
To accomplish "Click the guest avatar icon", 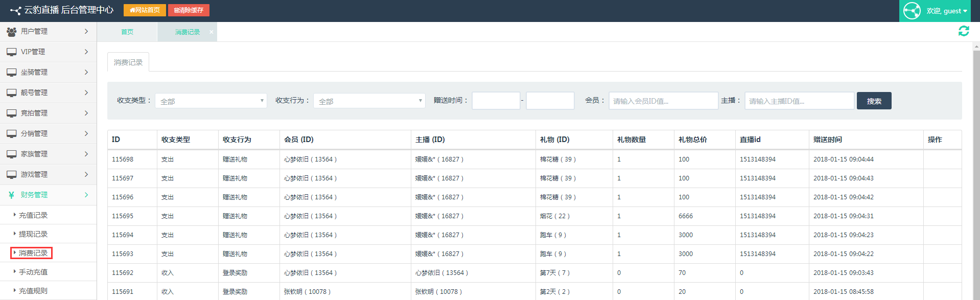I will (912, 11).
